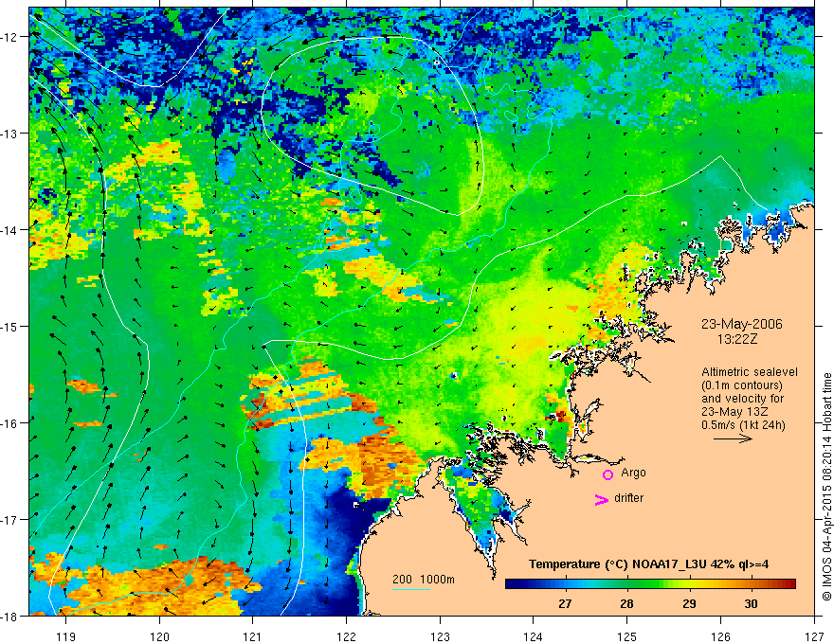Click the longitude axis label 119
The width and height of the screenshot is (834, 644).
(66, 636)
